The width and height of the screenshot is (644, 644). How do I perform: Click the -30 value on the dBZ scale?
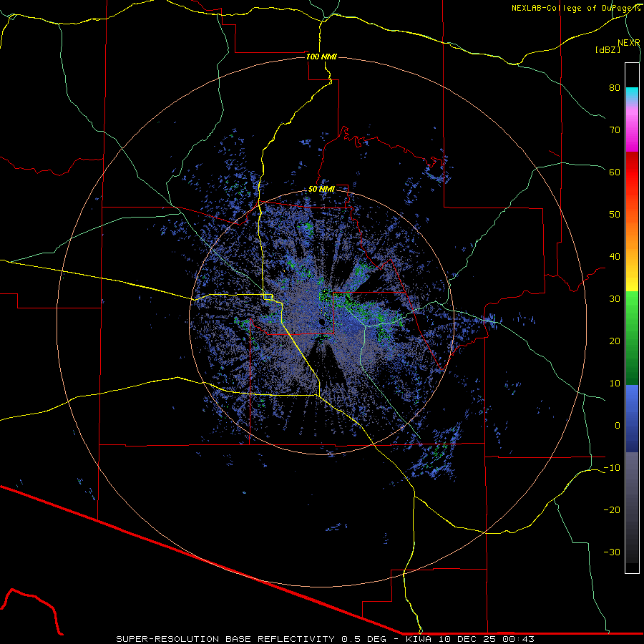[x=612, y=552]
